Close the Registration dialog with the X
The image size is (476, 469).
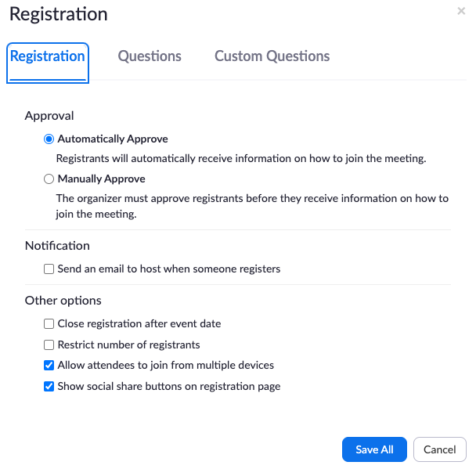point(461,11)
